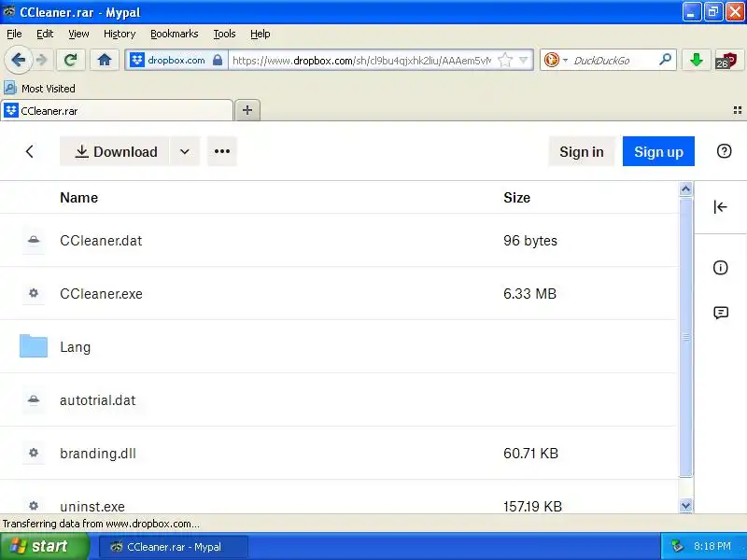Open the info details icon
The width and height of the screenshot is (747, 560).
point(720,268)
